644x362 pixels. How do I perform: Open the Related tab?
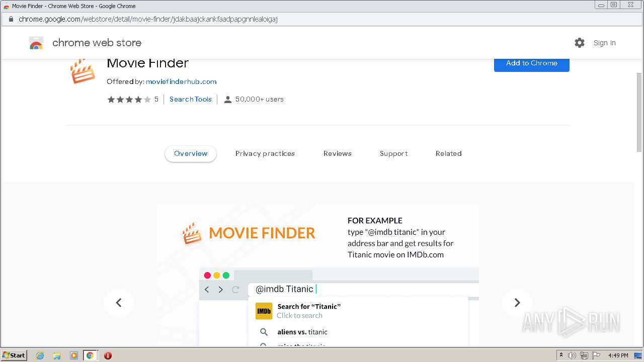(x=449, y=154)
